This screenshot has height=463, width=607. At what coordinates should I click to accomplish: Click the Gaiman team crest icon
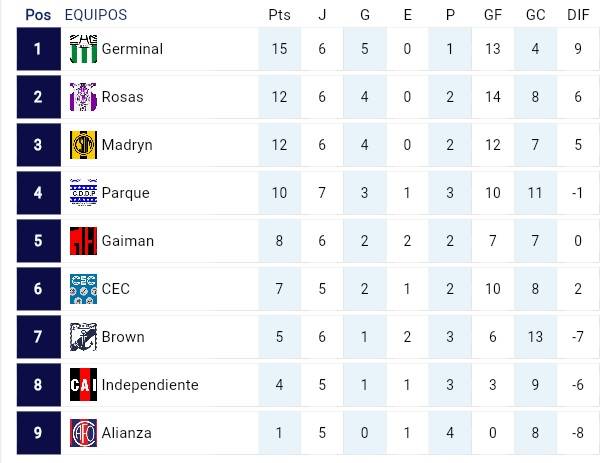83,241
